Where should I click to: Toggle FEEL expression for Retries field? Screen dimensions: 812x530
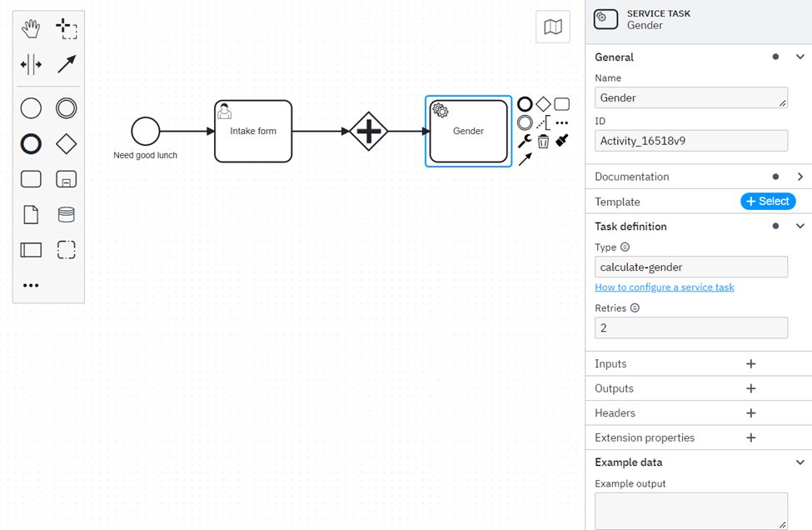point(635,307)
